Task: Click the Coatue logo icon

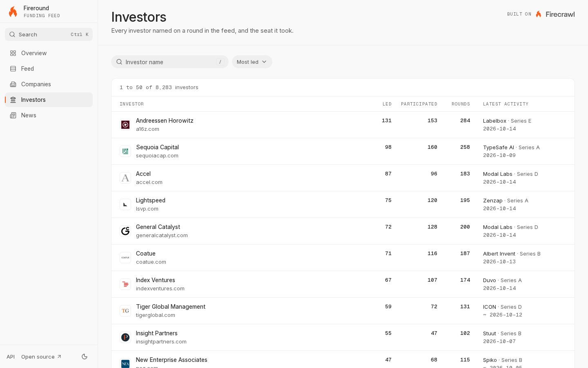Action: click(x=125, y=258)
